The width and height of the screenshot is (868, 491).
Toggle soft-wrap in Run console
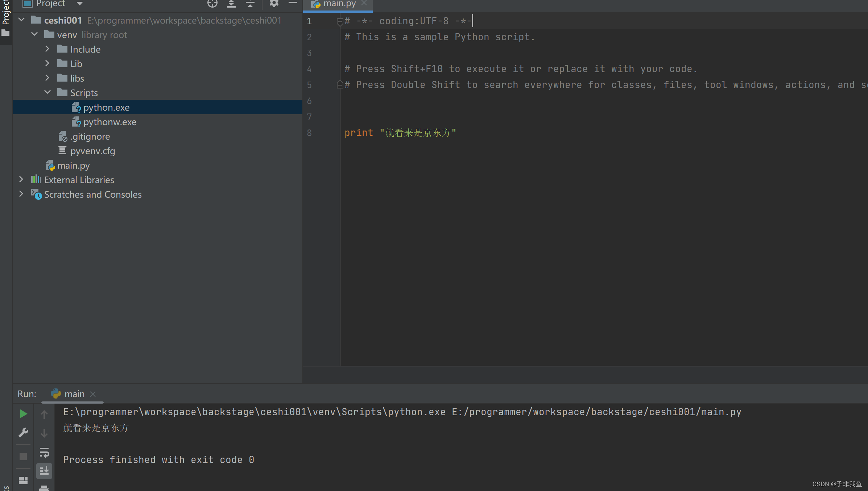click(x=44, y=452)
